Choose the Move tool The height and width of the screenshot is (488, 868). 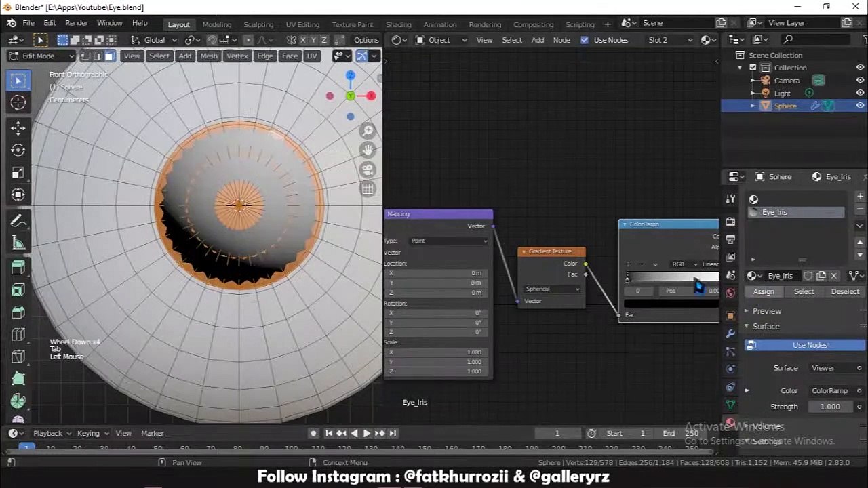click(x=18, y=127)
